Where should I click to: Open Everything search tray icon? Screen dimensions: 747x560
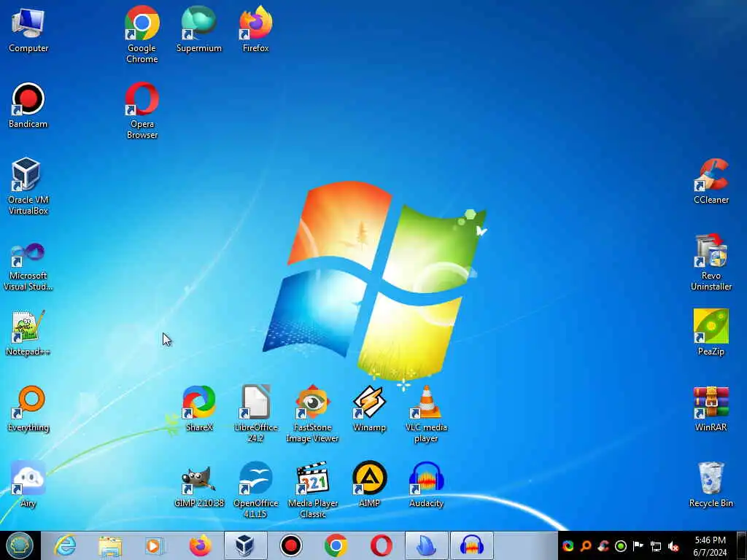coord(586,546)
